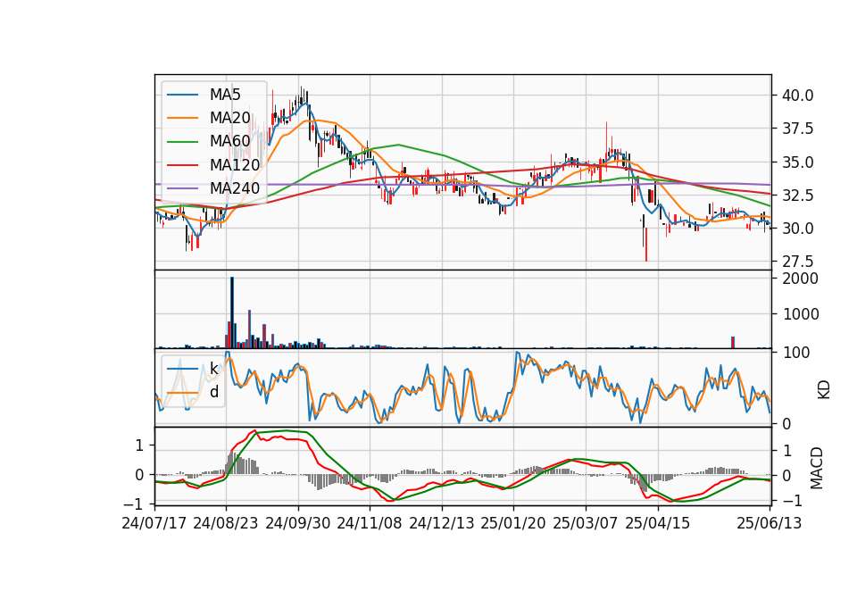This screenshot has width=857, height=616.
Task: Click the 24/08/23 date axis label
Action: [226, 523]
